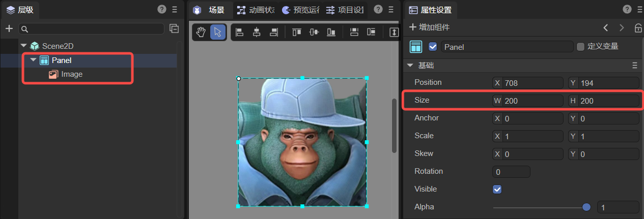
Task: Click the search magnifier in hierarchy panel
Action: tap(24, 29)
